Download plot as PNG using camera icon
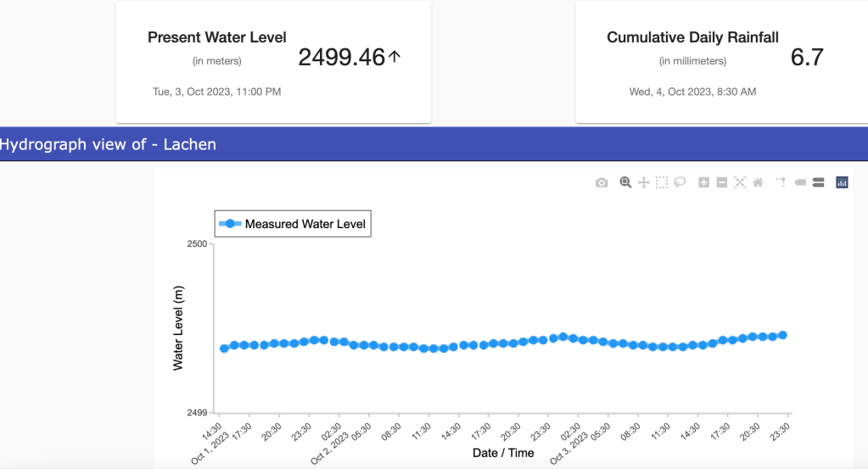 602,182
